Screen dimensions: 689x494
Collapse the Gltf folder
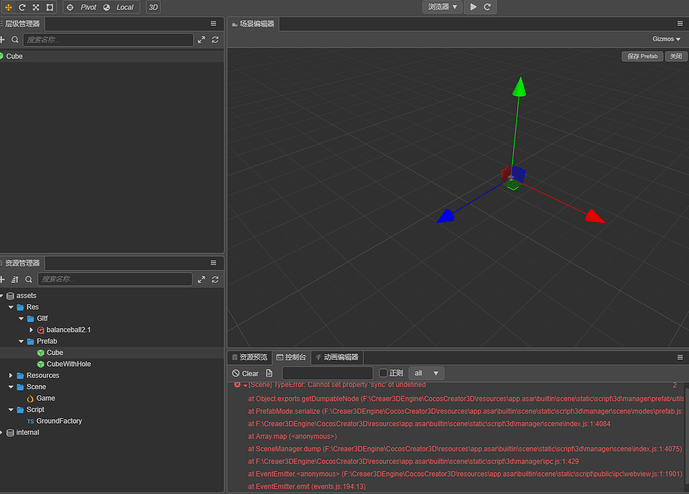click(x=21, y=319)
